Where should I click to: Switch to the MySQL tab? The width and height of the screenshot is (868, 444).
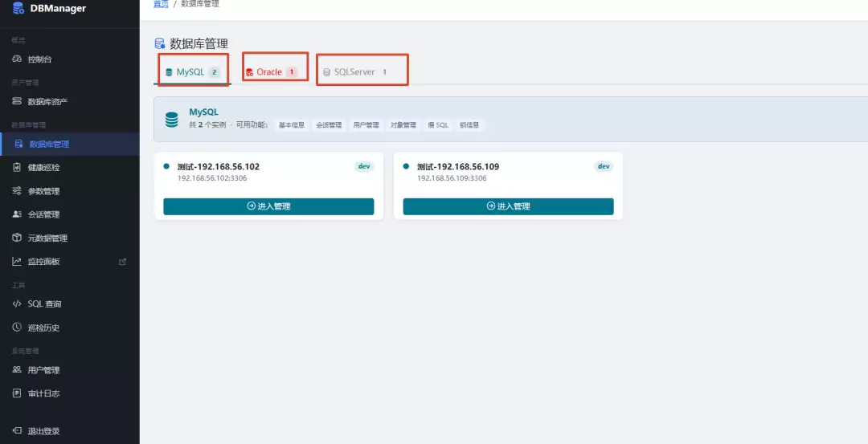[x=193, y=72]
